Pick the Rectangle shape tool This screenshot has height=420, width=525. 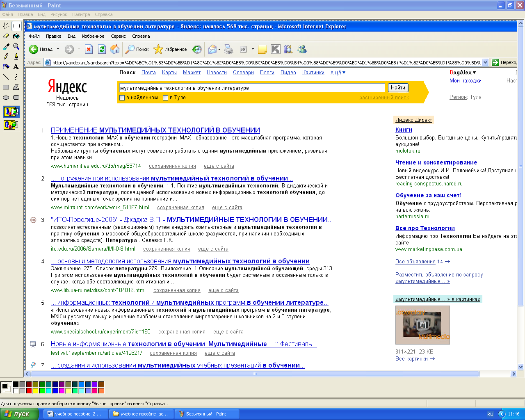[6, 87]
